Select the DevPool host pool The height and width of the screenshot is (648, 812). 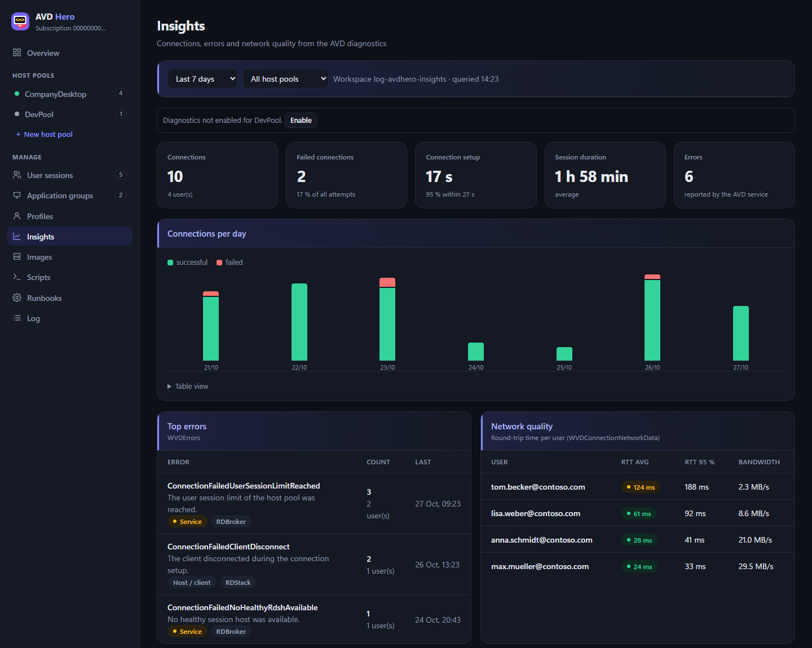pyautogui.click(x=69, y=114)
